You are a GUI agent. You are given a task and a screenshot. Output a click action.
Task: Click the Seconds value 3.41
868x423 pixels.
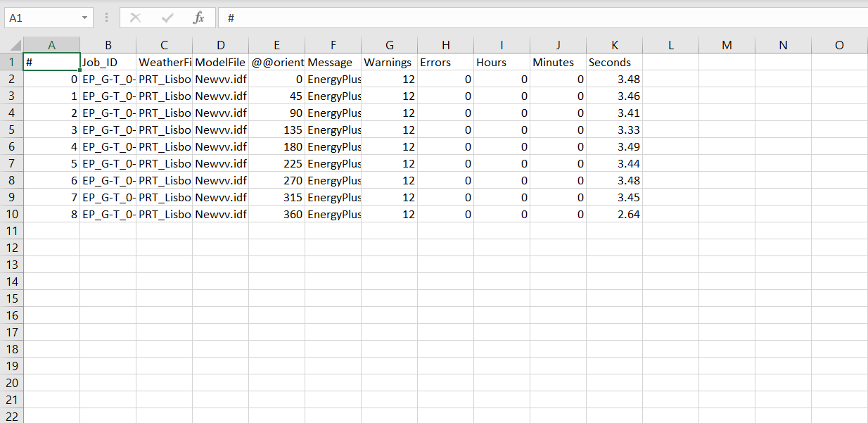tap(614, 113)
